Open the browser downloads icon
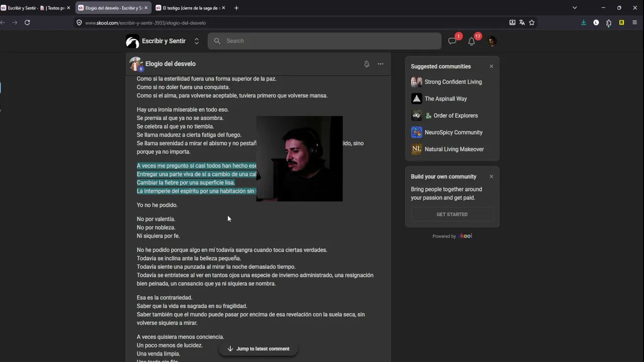Screen dimensions: 644x362 pyautogui.click(x=584, y=23)
